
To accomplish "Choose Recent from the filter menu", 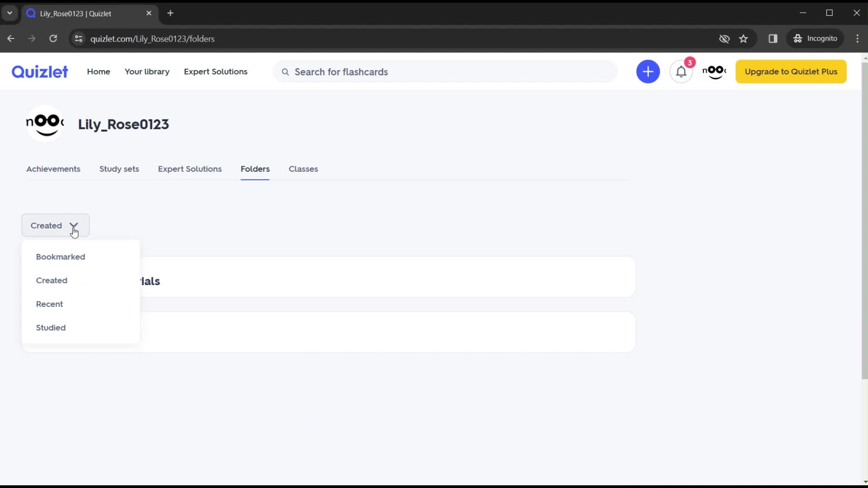I will coord(49,304).
